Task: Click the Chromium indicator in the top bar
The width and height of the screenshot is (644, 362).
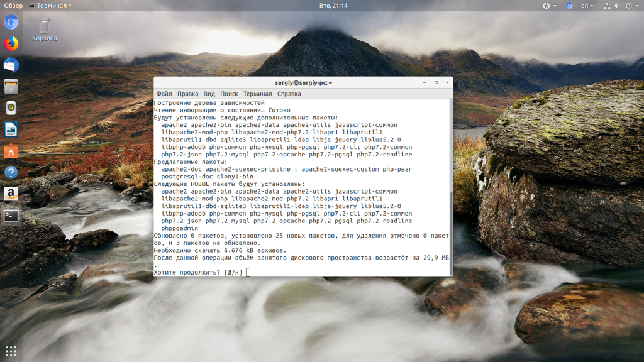Action: click(569, 6)
